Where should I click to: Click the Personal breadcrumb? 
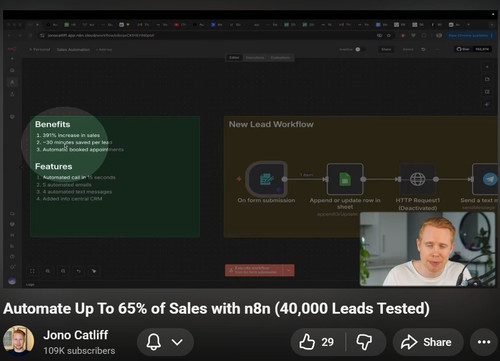pyautogui.click(x=40, y=50)
